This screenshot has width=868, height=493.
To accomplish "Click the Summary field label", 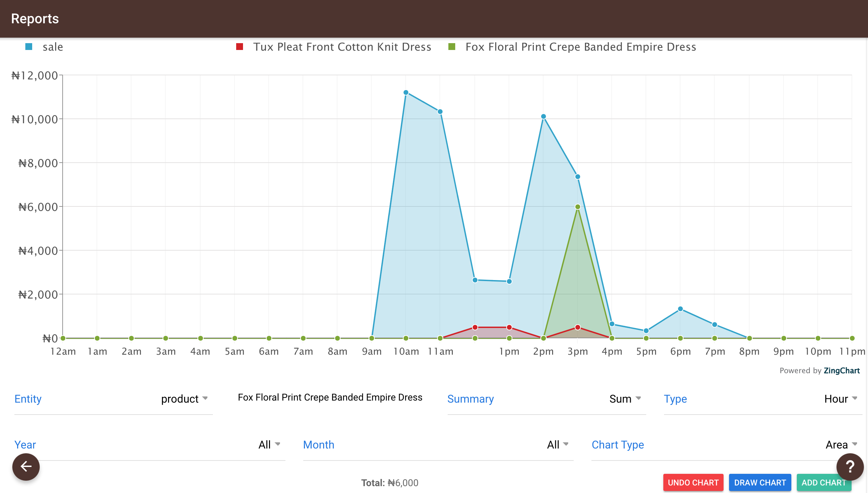I will (471, 399).
